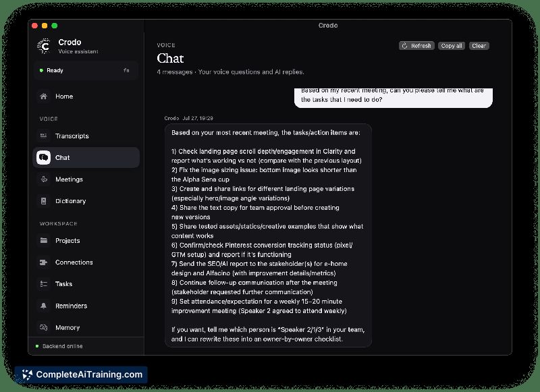
Task: Click task item '2) Fix the image sizing issue'
Action: pyautogui.click(x=264, y=175)
